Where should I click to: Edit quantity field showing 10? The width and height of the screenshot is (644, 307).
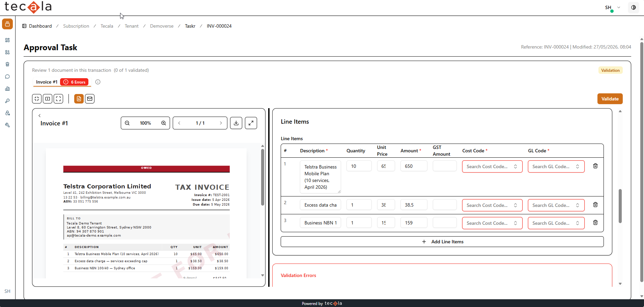(359, 166)
